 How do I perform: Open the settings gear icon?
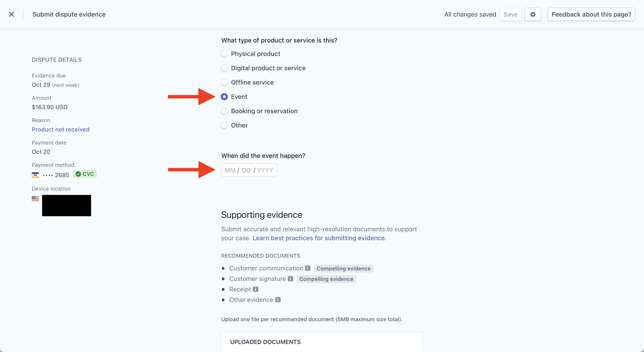(533, 14)
